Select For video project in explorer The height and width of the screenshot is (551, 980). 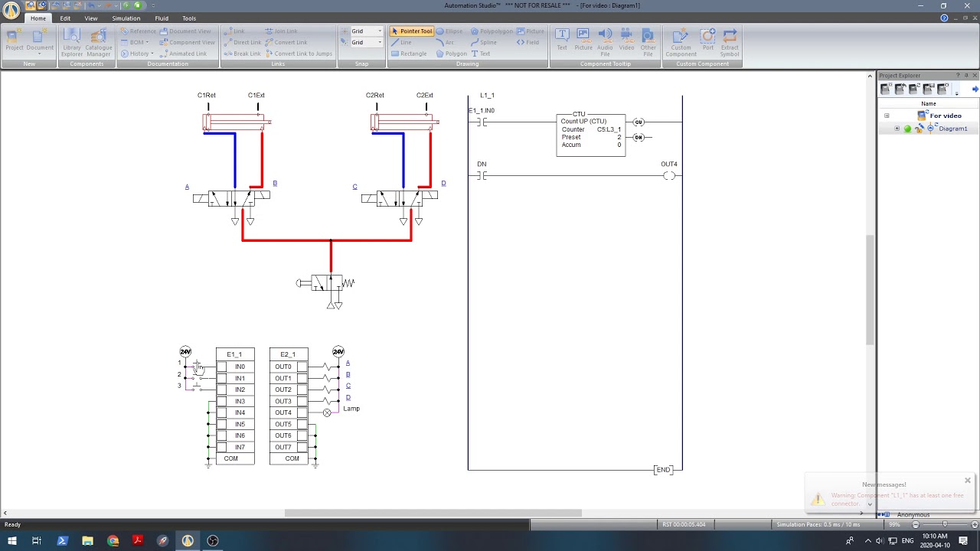pyautogui.click(x=946, y=116)
